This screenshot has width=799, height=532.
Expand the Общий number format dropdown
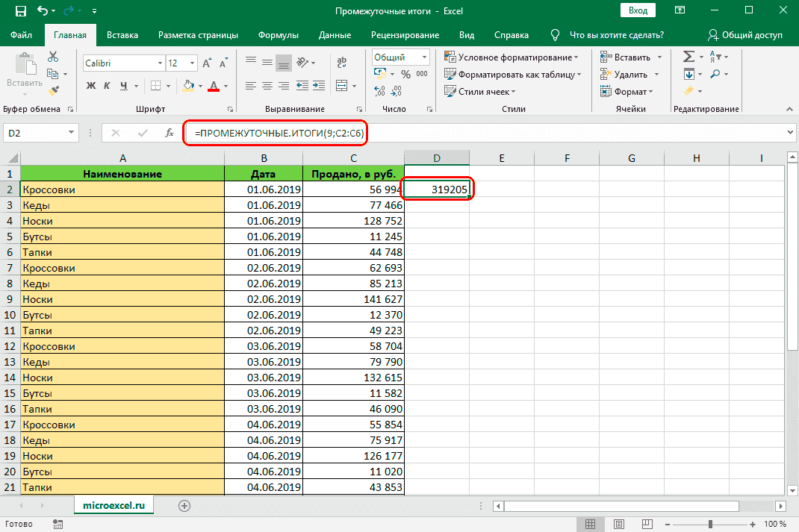[x=424, y=57]
